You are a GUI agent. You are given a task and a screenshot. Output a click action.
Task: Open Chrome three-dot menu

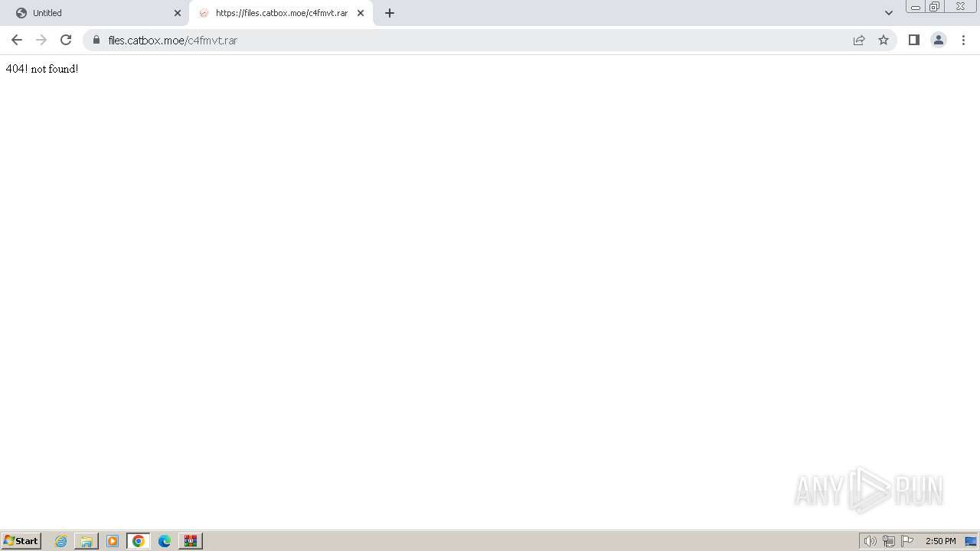(963, 40)
